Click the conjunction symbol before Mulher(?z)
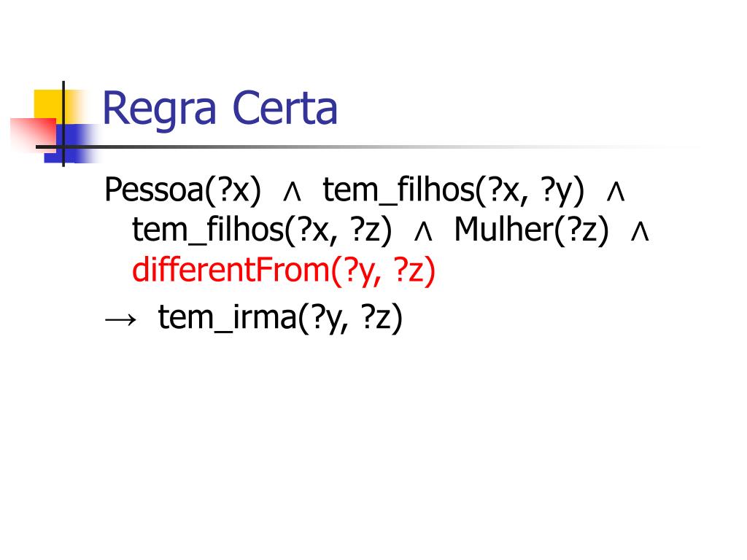This screenshot has width=747, height=560. coord(423,233)
